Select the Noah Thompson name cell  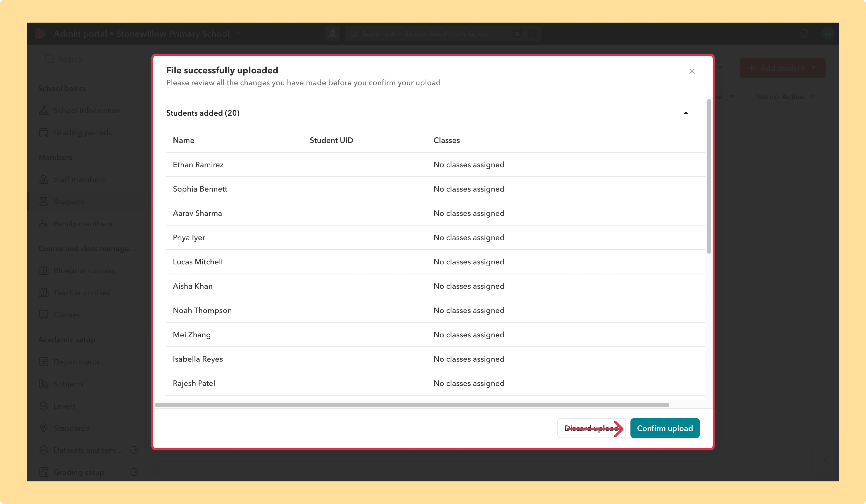coord(202,311)
